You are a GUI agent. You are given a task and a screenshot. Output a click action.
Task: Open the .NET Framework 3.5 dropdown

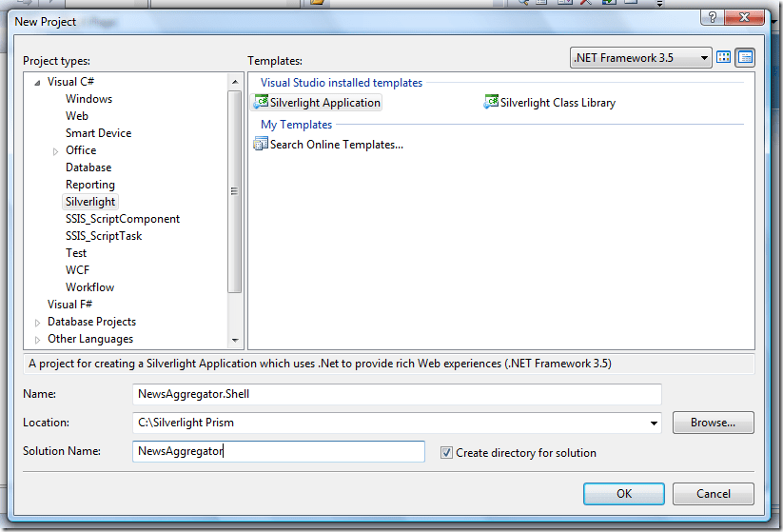tap(704, 58)
